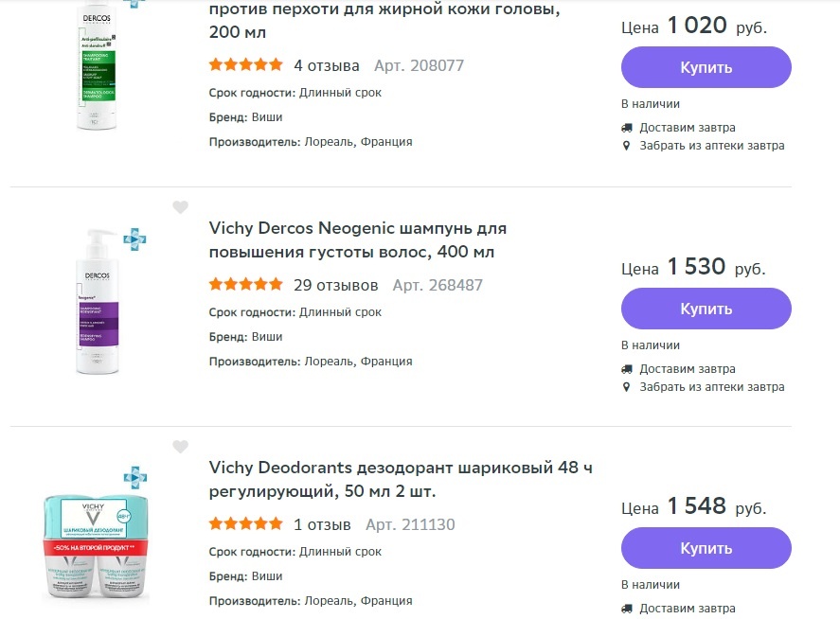Open Vichy Deodorants roll-on product title

[401, 479]
